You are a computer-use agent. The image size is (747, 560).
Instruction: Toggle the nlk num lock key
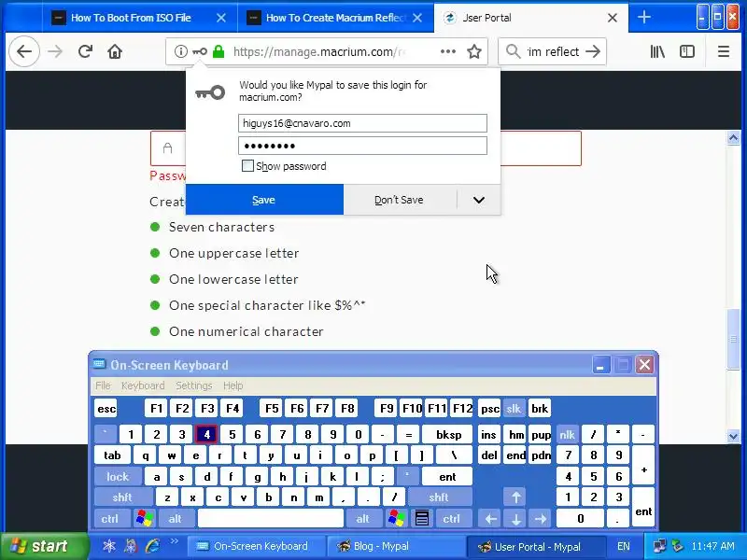click(568, 434)
